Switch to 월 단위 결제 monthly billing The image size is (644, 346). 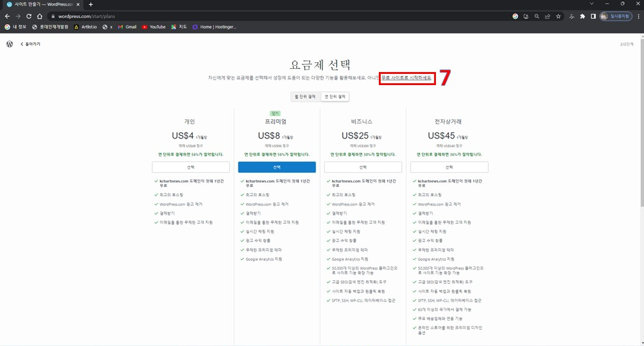pyautogui.click(x=306, y=96)
